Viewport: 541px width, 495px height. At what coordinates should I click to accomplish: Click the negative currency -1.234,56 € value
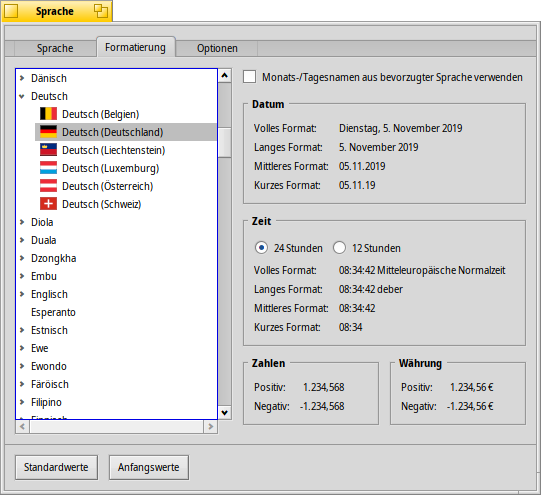pyautogui.click(x=470, y=406)
